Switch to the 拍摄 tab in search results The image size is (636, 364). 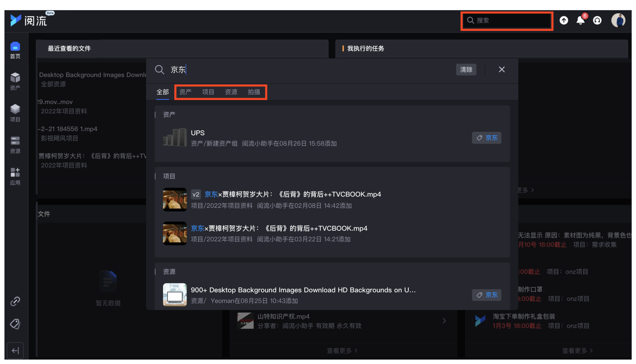[x=254, y=92]
